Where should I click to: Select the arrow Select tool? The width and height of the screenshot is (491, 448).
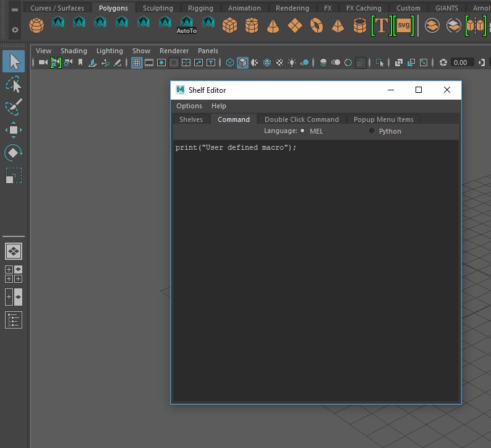pos(14,61)
